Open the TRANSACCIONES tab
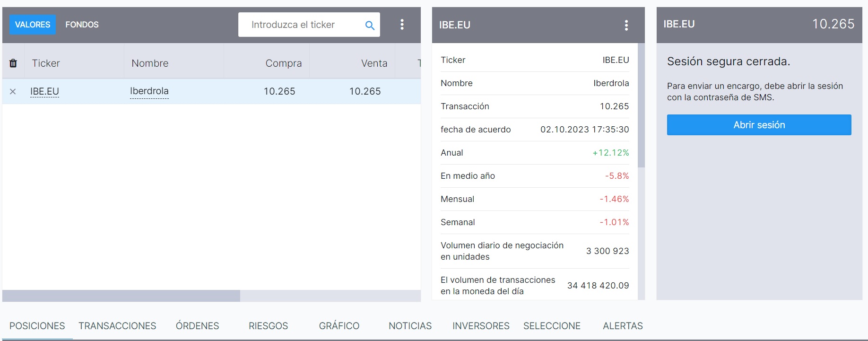868x341 pixels. (x=117, y=326)
